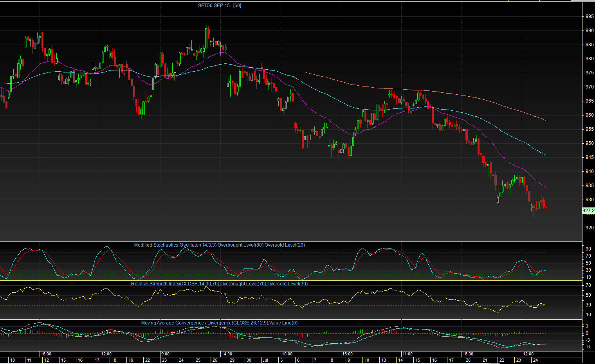This screenshot has height=364, width=595.
Task: Select the Moving Average Convergence / Divergence label
Action: tap(220, 323)
